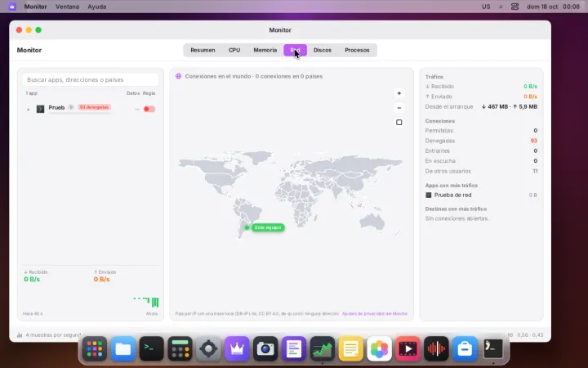The width and height of the screenshot is (588, 368).
Task: Open the green stock chart icon in dock
Action: 323,349
